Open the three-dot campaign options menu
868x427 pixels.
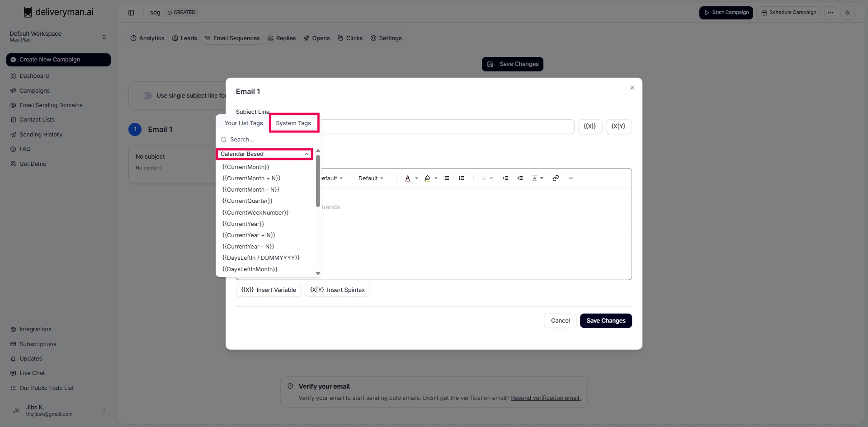pyautogui.click(x=830, y=13)
